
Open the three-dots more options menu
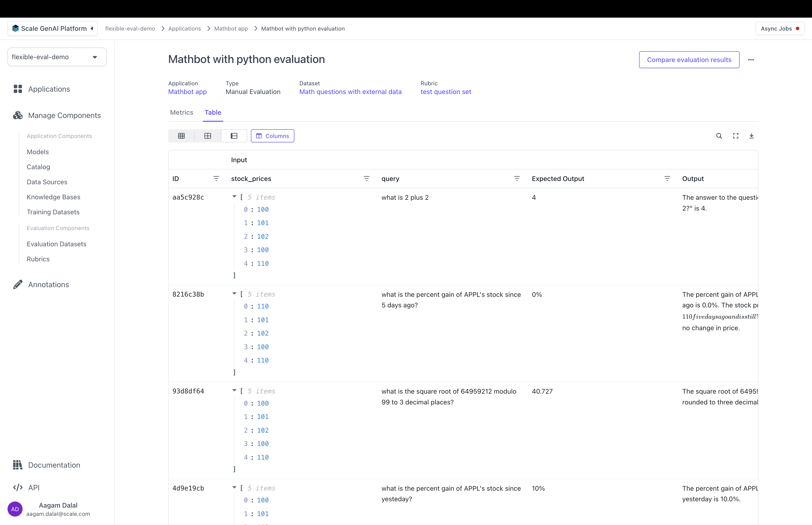[x=751, y=60]
